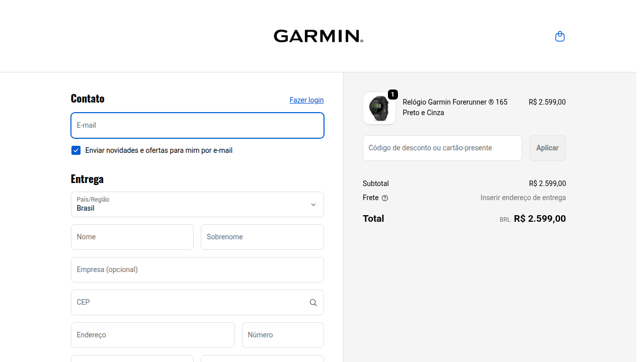Click the Fazer login link
644x362 pixels.
click(306, 100)
